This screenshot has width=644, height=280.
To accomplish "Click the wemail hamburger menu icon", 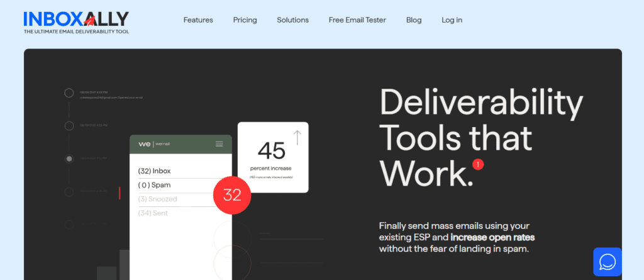I will click(x=219, y=144).
